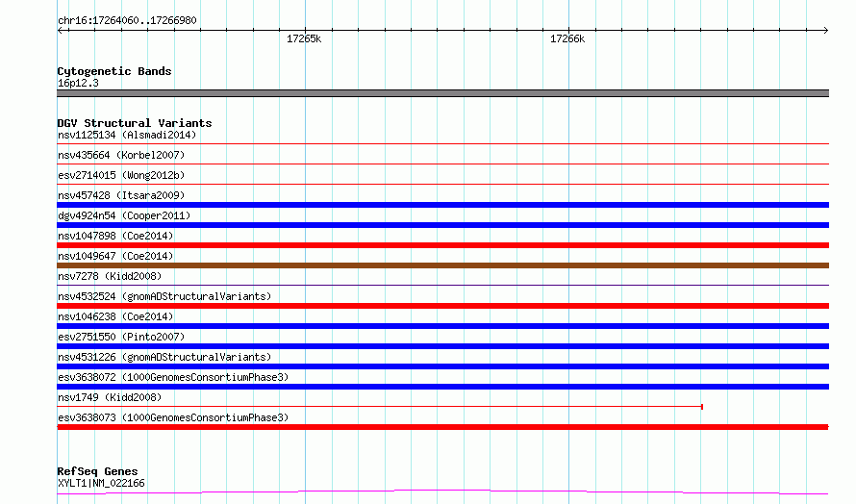Screen dimensions: 856x504
Task: Click the left arrow of the coordinate ruler
Action: [61, 31]
